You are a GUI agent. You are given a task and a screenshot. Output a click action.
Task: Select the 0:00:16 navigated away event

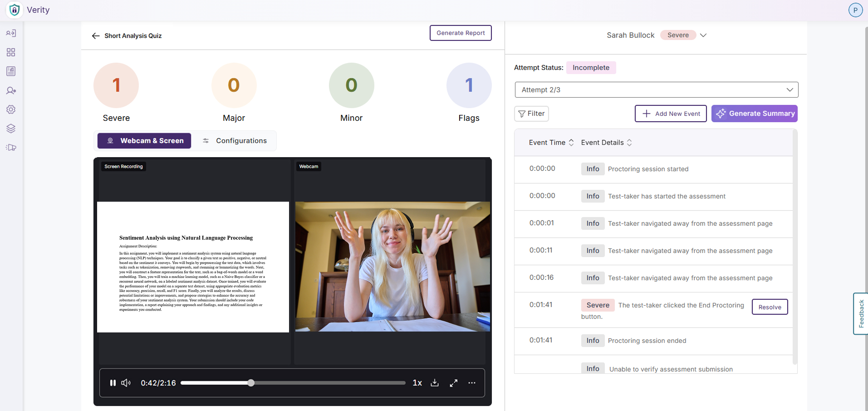click(x=653, y=278)
